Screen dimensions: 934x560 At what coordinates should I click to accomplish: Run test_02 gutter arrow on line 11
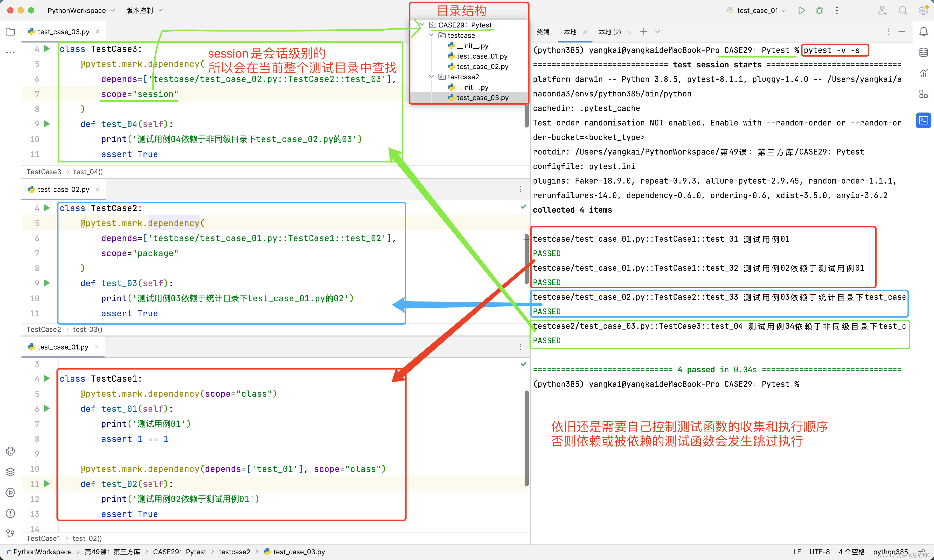coord(47,484)
